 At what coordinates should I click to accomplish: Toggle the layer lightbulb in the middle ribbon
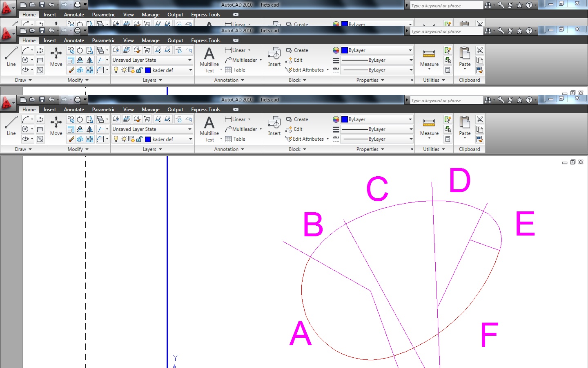[x=116, y=70]
